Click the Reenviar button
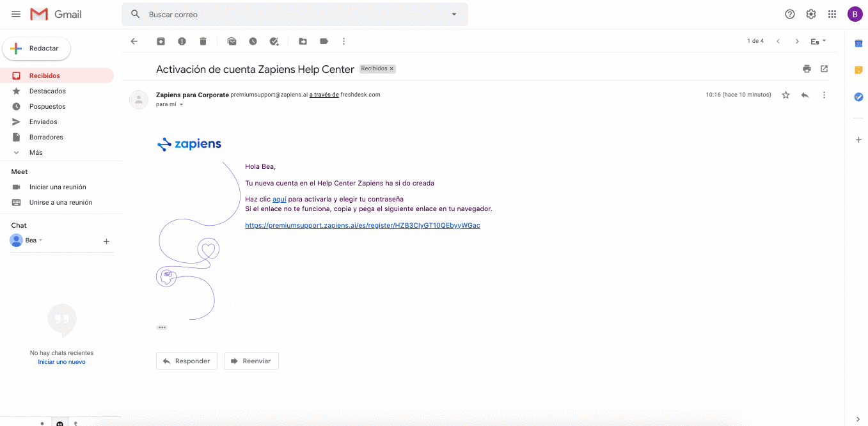868x426 pixels. click(x=251, y=361)
